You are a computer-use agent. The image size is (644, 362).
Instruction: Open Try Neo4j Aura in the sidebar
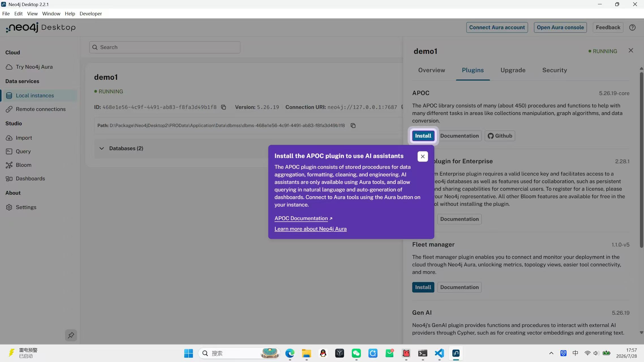(x=34, y=67)
